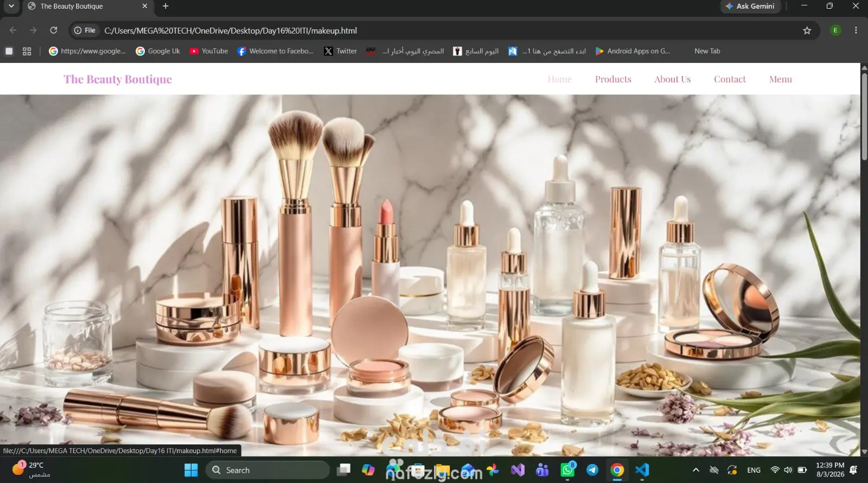Open the notification bell icon
The height and width of the screenshot is (483, 868).
tap(853, 470)
